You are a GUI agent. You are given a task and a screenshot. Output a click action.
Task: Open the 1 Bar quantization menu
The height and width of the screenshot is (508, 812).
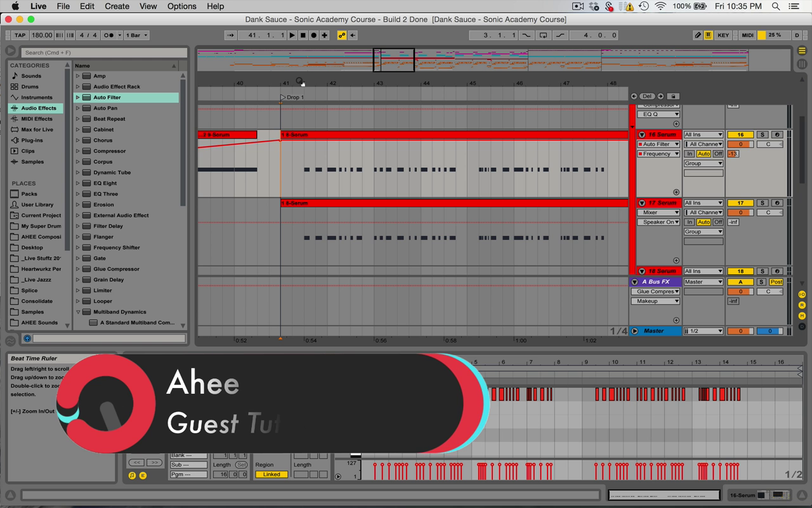click(x=136, y=36)
